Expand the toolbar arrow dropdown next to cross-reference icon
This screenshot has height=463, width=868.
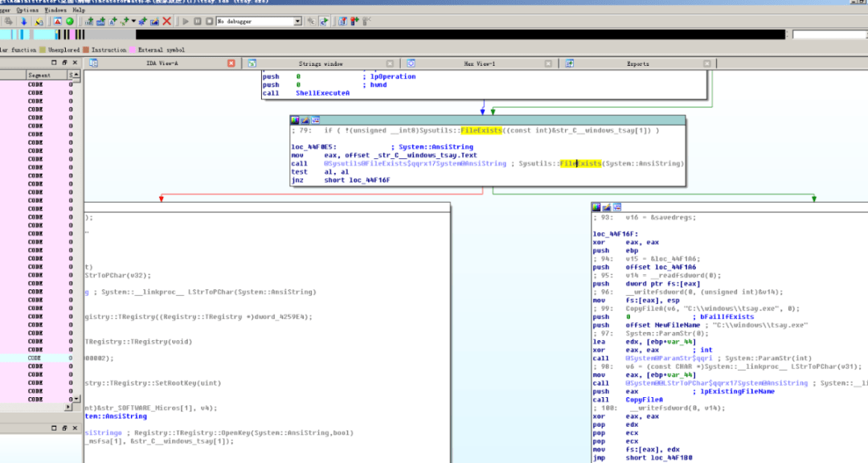[134, 21]
